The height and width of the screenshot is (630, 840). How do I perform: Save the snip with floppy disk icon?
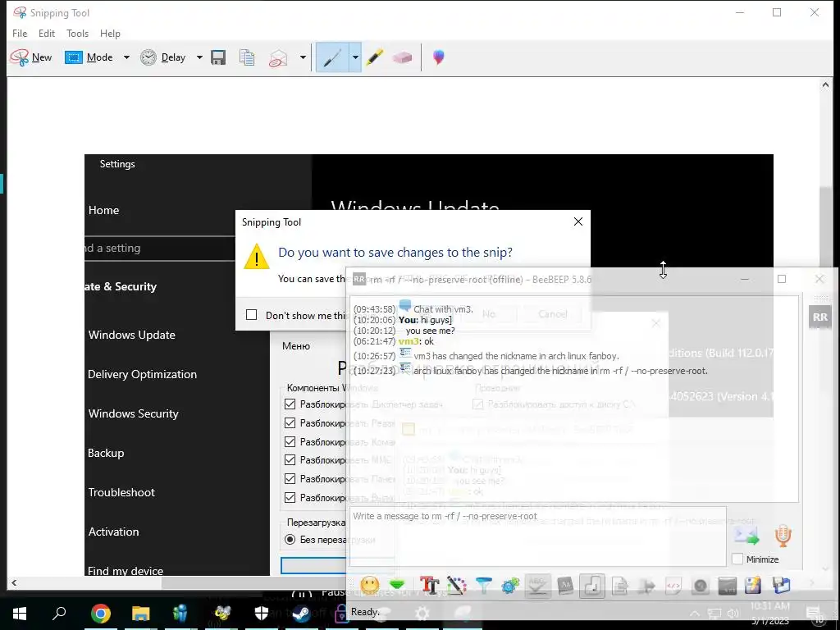coord(218,57)
